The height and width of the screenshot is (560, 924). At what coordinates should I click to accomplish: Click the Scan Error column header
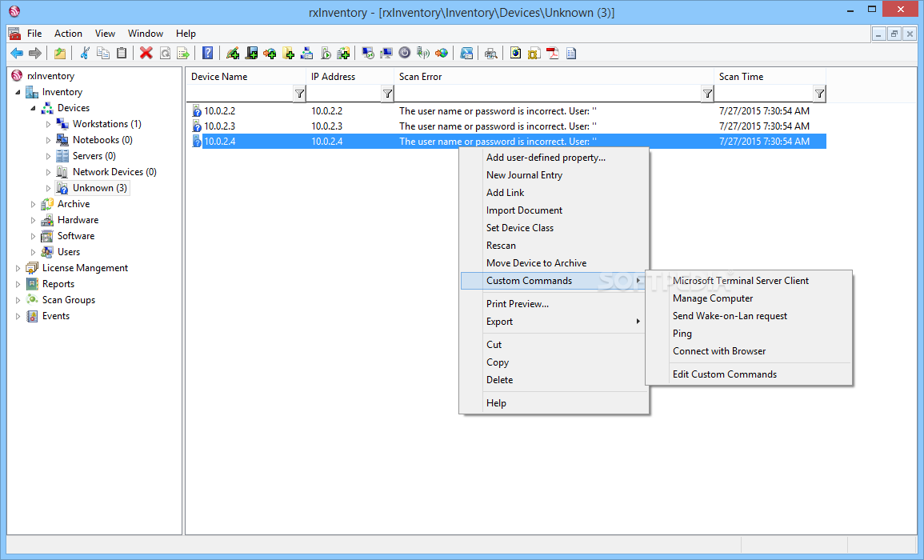coord(554,77)
